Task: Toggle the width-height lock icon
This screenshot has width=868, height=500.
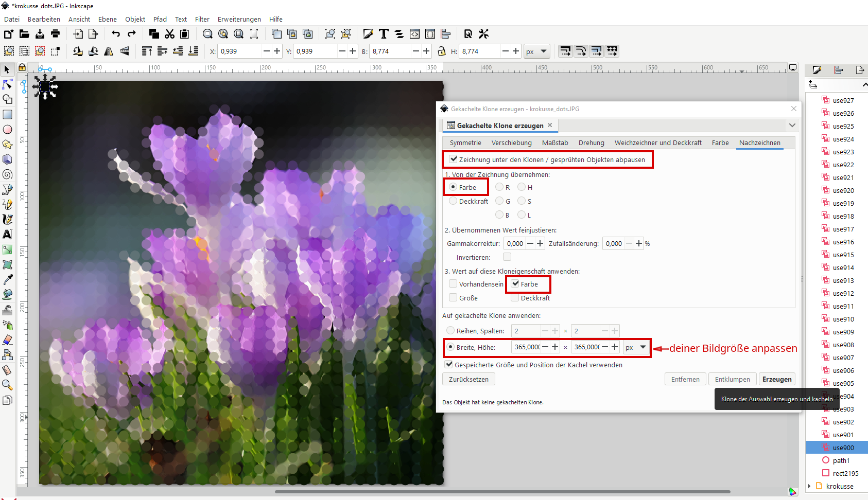Action: [441, 51]
